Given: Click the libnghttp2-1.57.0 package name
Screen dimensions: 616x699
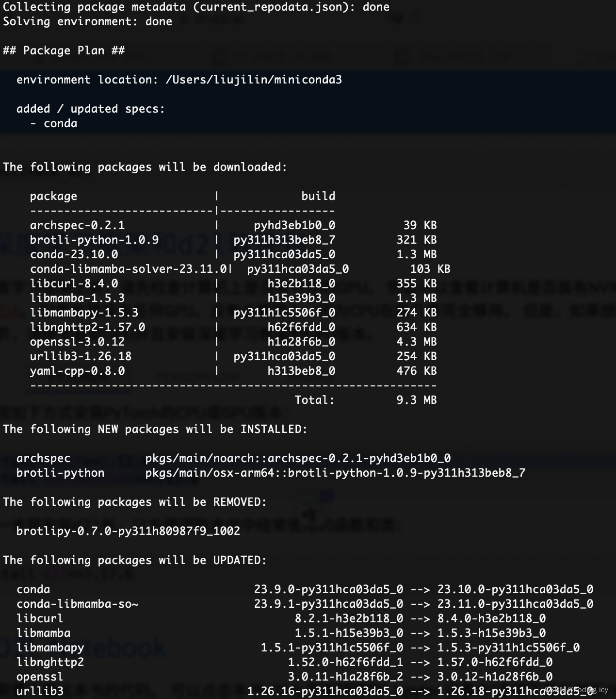Looking at the screenshot, I should [87, 328].
